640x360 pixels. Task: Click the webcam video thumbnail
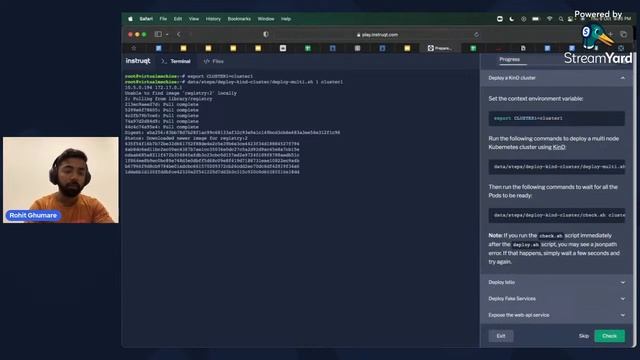tap(61, 180)
